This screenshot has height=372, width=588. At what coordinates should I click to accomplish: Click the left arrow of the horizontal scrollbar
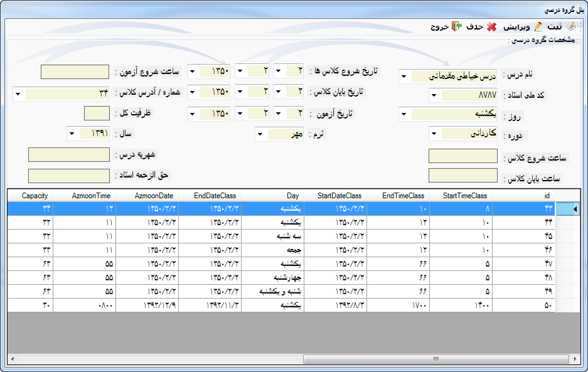13,359
